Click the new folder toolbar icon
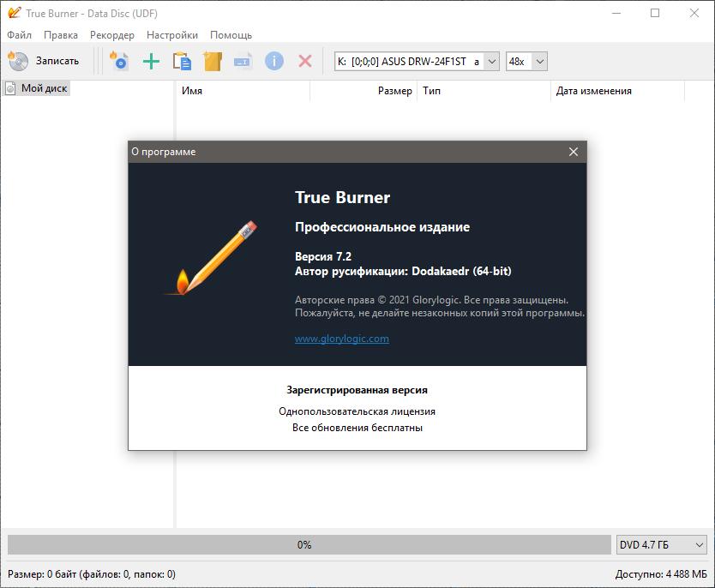The image size is (715, 588). pyautogui.click(x=212, y=61)
